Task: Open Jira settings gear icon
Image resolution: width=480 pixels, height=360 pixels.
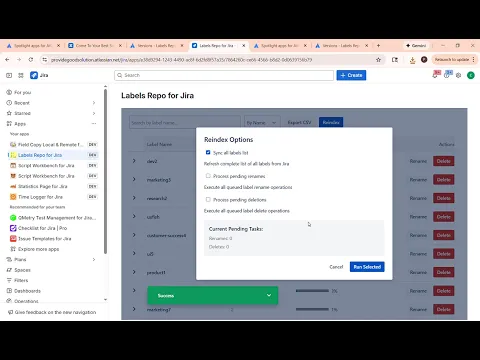Action: click(459, 75)
